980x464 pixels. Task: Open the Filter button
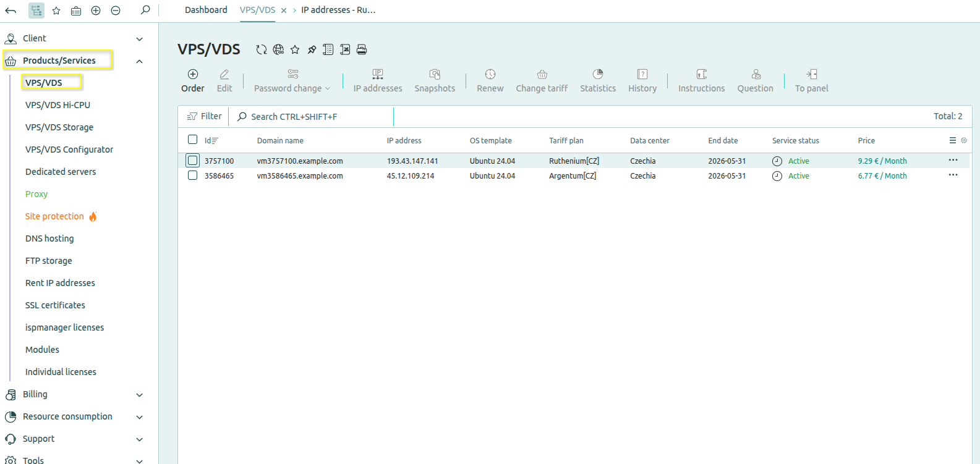[x=205, y=116]
